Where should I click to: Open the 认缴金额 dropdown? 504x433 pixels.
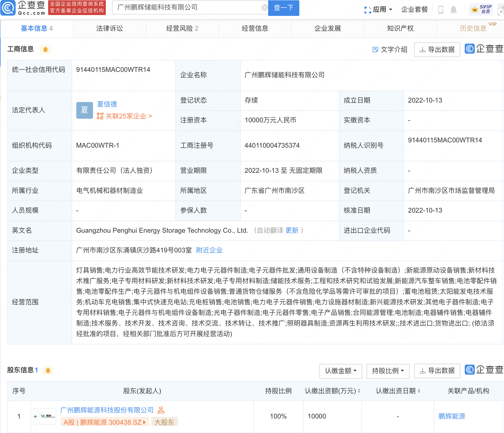click(341, 371)
